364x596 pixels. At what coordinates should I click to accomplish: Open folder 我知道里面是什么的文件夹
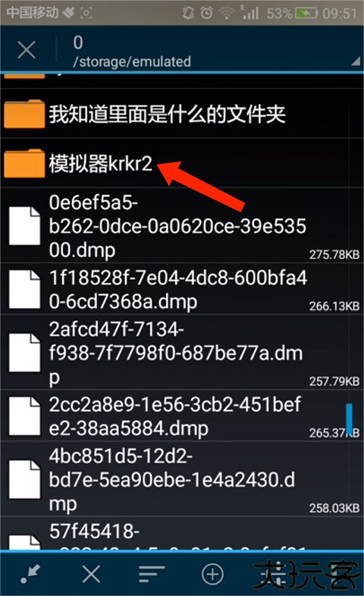click(x=182, y=114)
